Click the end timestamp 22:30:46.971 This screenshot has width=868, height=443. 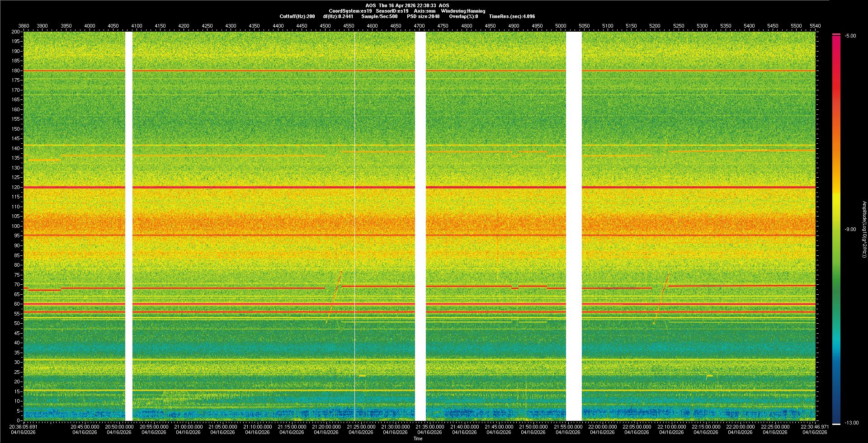pos(815,426)
